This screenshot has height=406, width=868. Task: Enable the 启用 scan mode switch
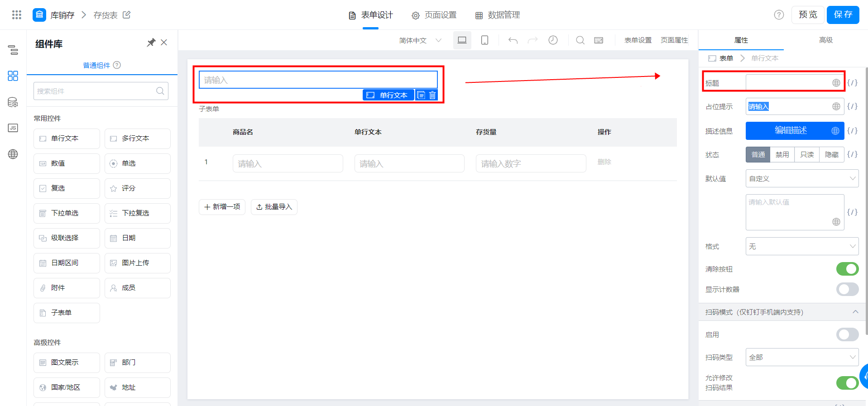click(x=847, y=334)
